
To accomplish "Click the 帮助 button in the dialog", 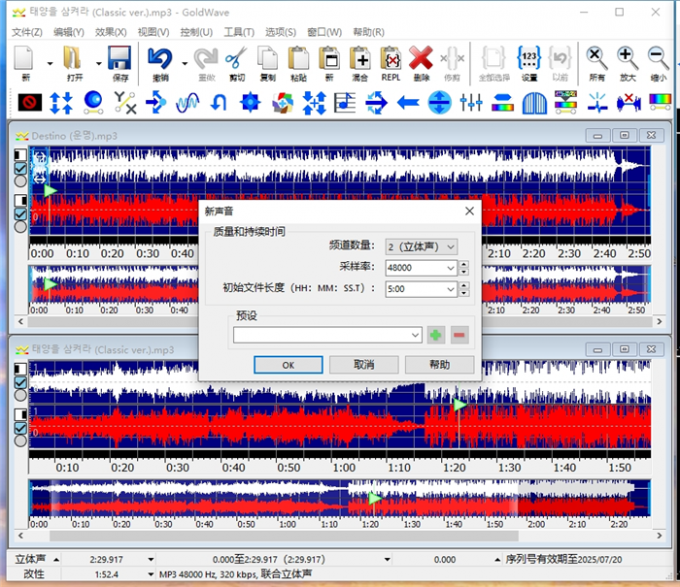I will (x=439, y=365).
